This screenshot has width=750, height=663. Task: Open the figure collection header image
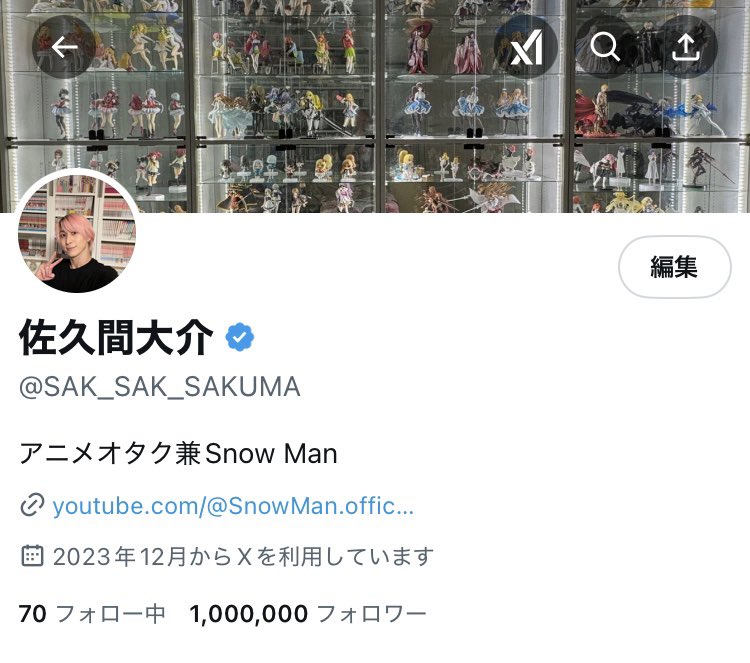click(375, 106)
